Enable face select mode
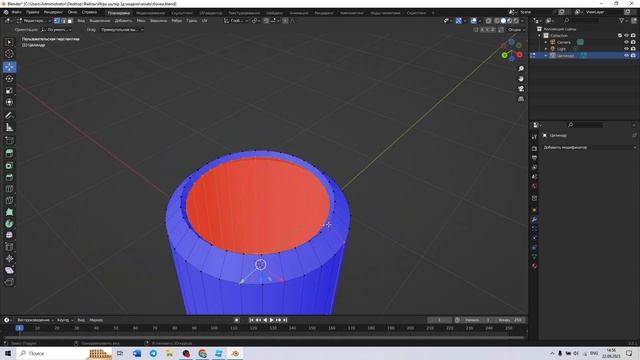 [69, 20]
